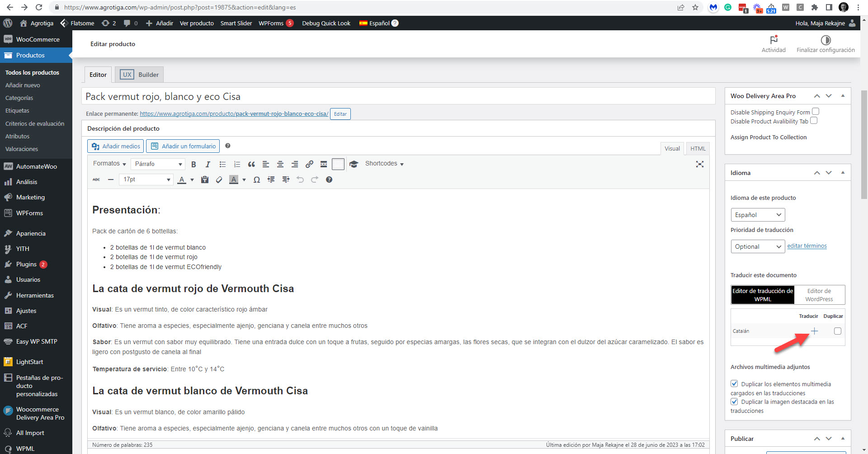Tick the Duplicar checkbox for Catalán
Image resolution: width=868 pixels, height=454 pixels.
point(838,331)
